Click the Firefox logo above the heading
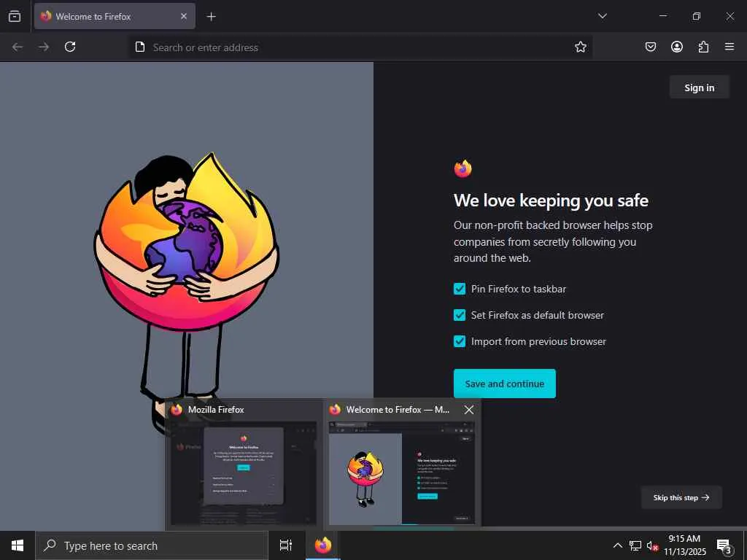Image resolution: width=747 pixels, height=560 pixels. pyautogui.click(x=462, y=168)
